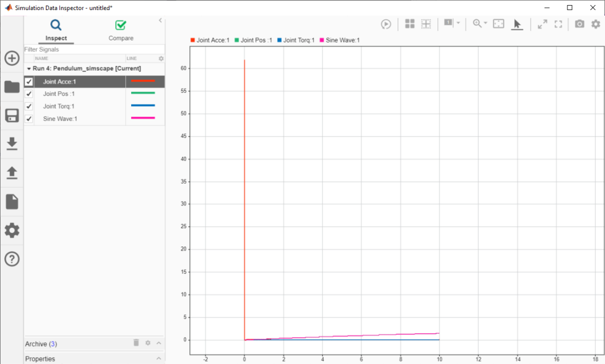Screen dimensions: 605x364
Task: Click the Archive (3) label
Action: pos(41,344)
